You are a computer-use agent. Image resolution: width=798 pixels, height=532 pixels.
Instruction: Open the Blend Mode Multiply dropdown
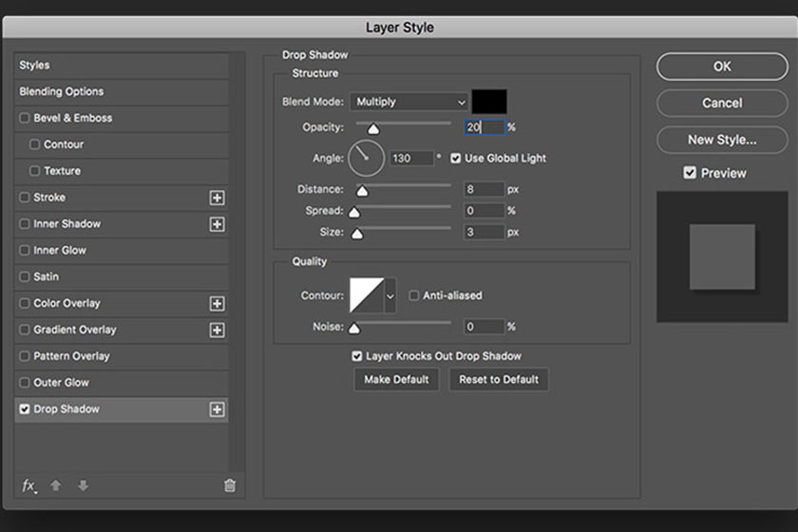point(409,102)
